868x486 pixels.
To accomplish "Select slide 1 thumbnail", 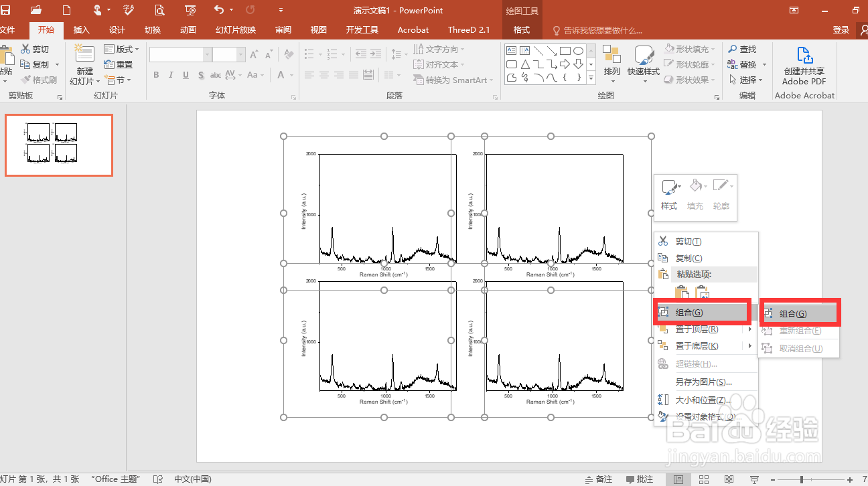I will point(59,145).
